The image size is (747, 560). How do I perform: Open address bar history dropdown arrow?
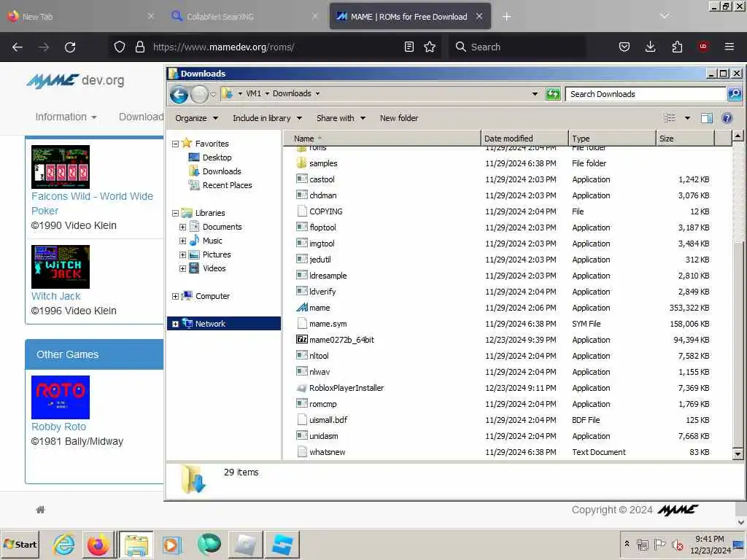(535, 94)
